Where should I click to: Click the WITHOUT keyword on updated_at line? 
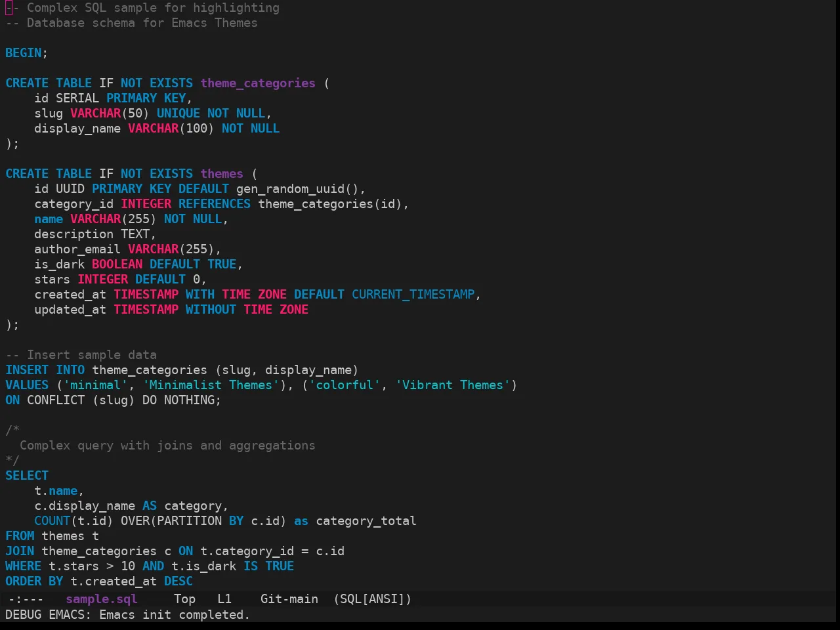[211, 310]
